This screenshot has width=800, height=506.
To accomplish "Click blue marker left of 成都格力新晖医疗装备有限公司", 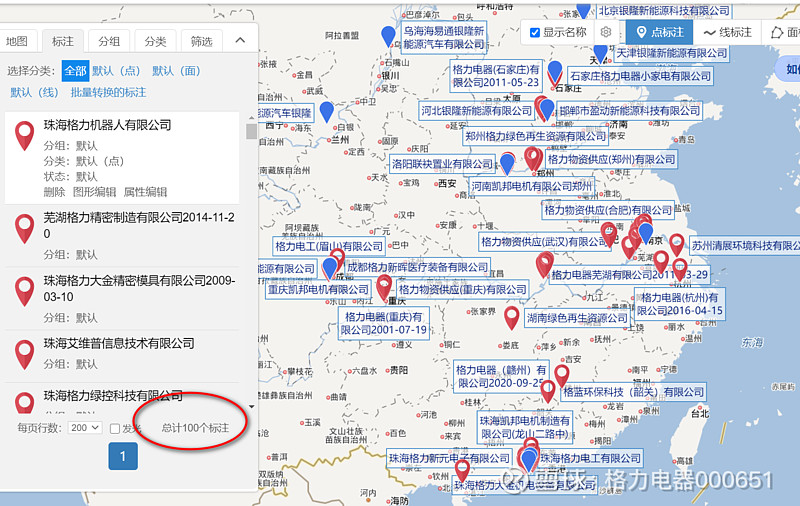I will [x=330, y=269].
